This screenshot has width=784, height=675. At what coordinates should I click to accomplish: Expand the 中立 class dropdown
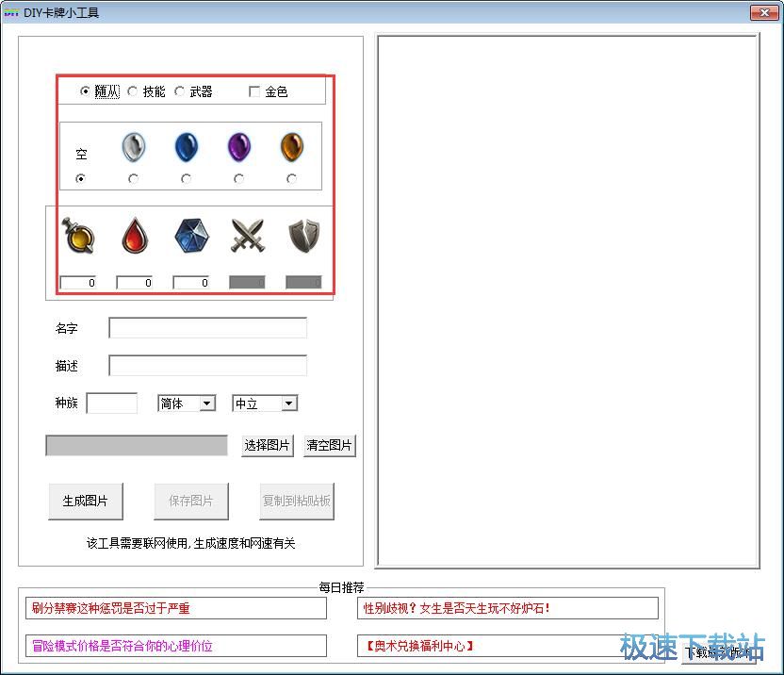coord(265,403)
